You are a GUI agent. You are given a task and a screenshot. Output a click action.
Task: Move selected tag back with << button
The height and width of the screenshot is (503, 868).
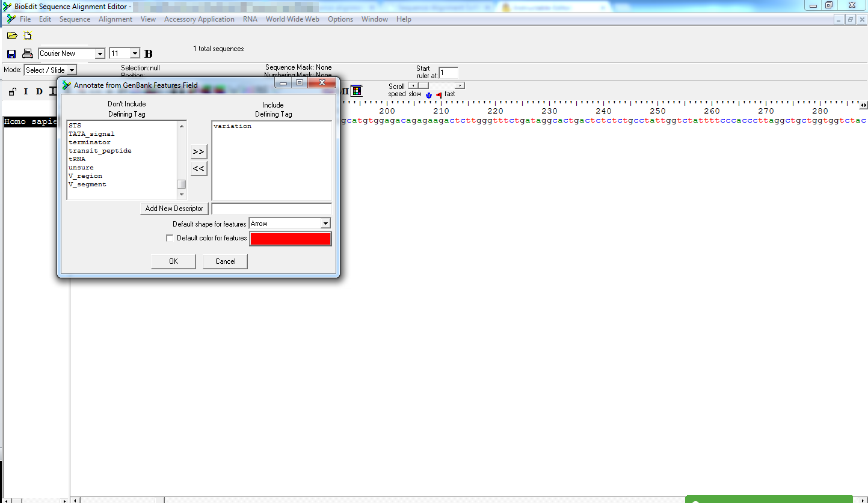[x=199, y=169]
